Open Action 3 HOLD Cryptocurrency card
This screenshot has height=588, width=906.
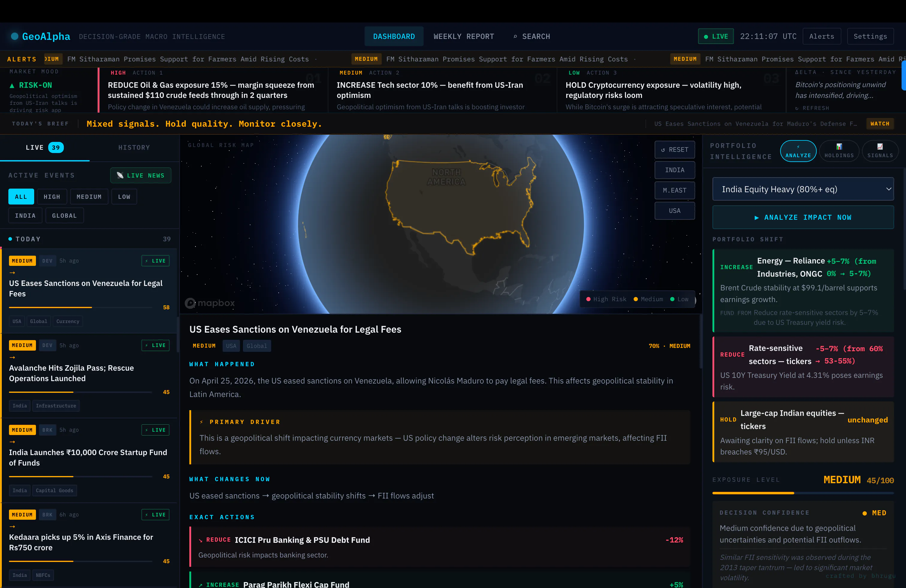pos(671,90)
